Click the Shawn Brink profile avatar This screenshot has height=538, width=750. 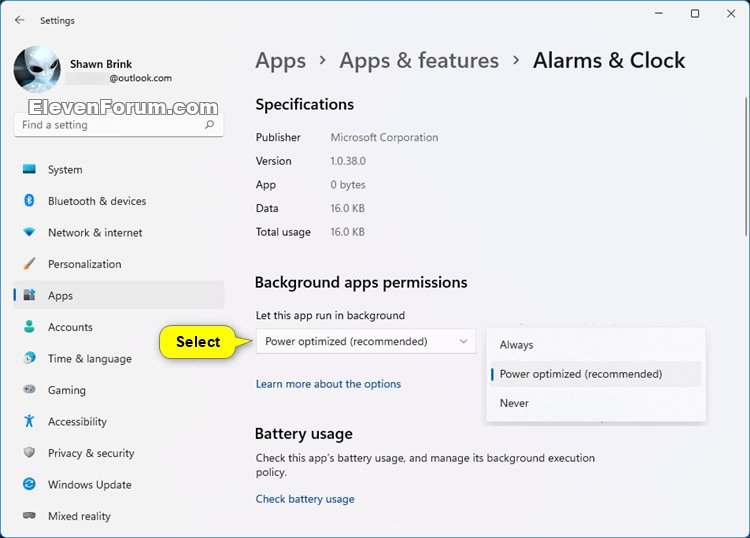pos(37,69)
